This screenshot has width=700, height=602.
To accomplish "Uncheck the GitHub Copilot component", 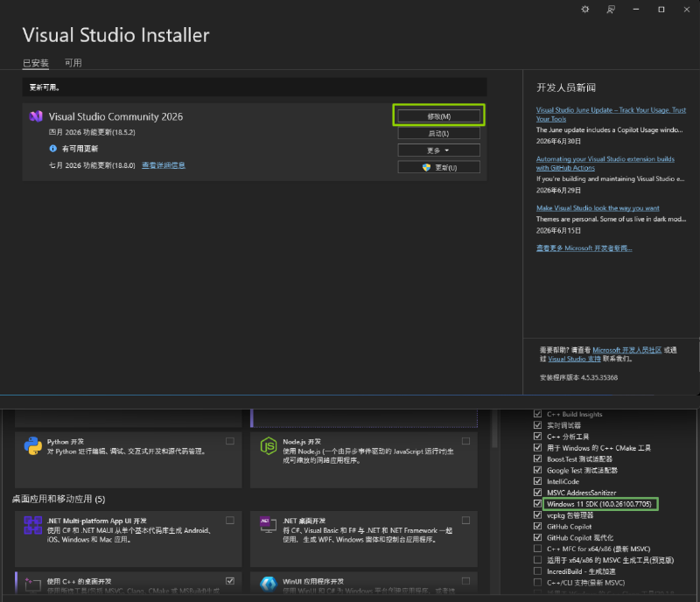I will click(537, 526).
